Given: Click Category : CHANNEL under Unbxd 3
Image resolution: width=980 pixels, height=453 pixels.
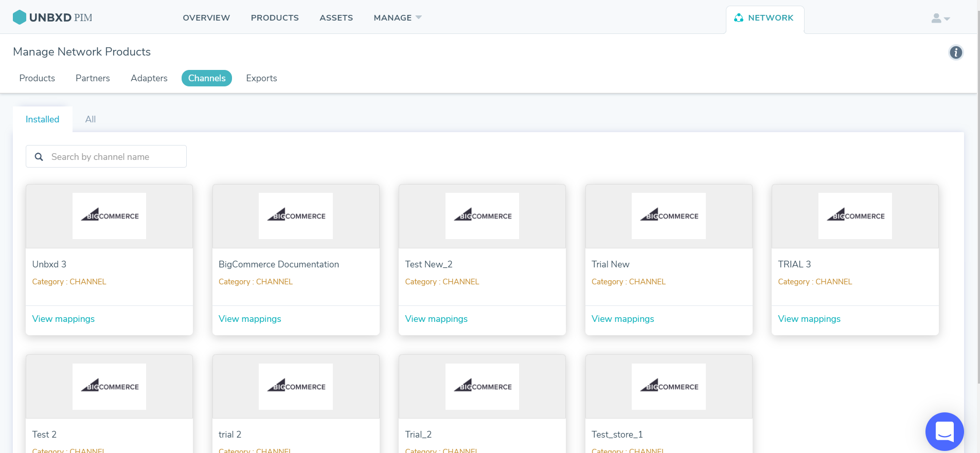Looking at the screenshot, I should click(x=69, y=282).
